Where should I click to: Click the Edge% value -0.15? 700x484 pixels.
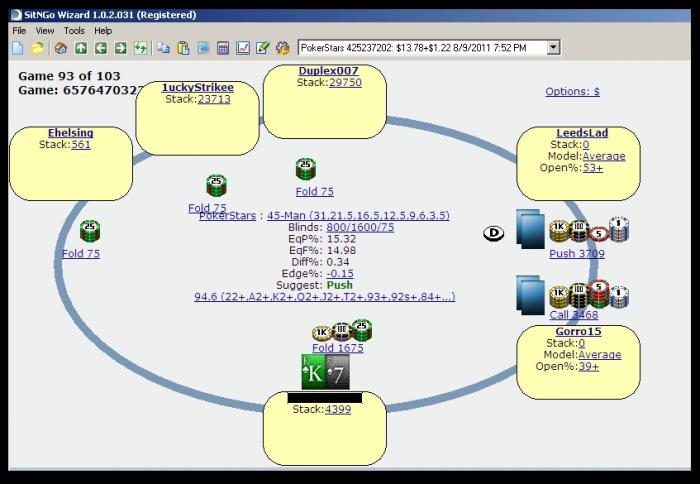(340, 274)
